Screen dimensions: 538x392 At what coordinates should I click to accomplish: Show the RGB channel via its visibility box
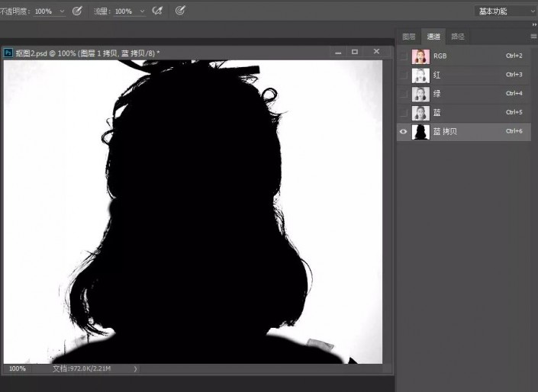point(403,56)
